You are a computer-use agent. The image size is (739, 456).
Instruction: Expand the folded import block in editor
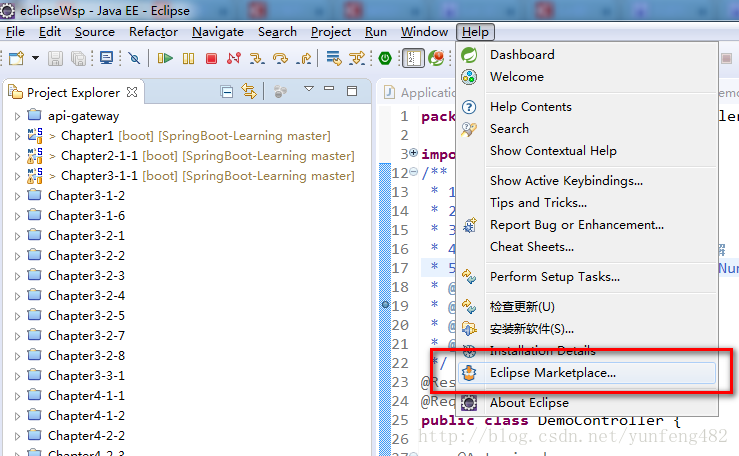(x=414, y=153)
